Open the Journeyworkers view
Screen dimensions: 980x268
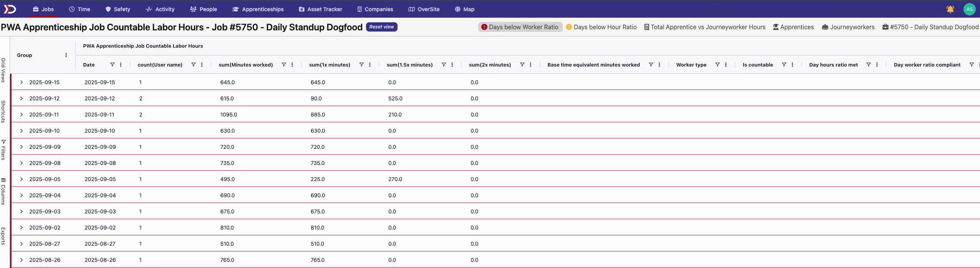point(848,27)
